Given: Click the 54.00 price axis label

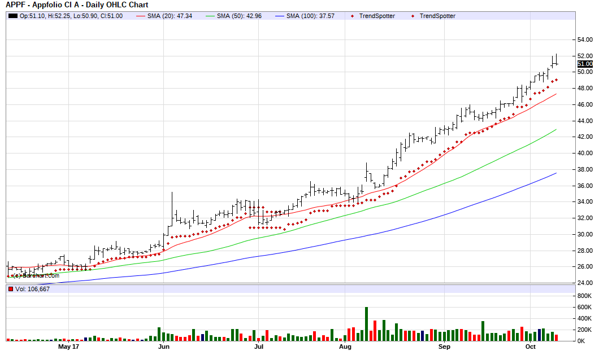Looking at the screenshot, I should coord(585,40).
